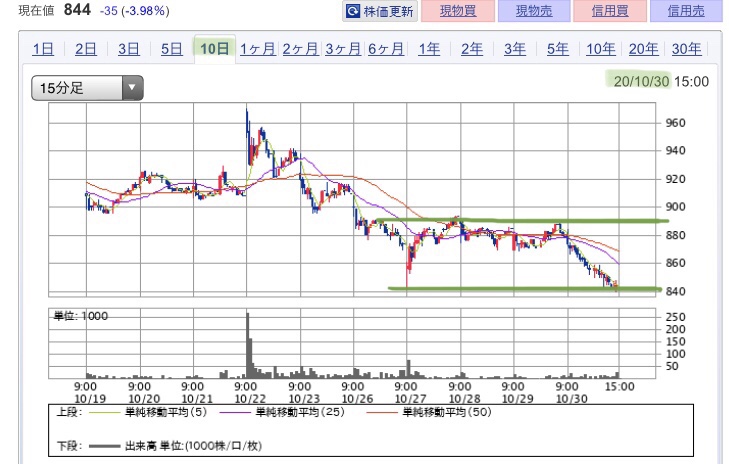Viewport: 729px width, 464px height.
Task: Click the 信用売 button
Action: (686, 11)
